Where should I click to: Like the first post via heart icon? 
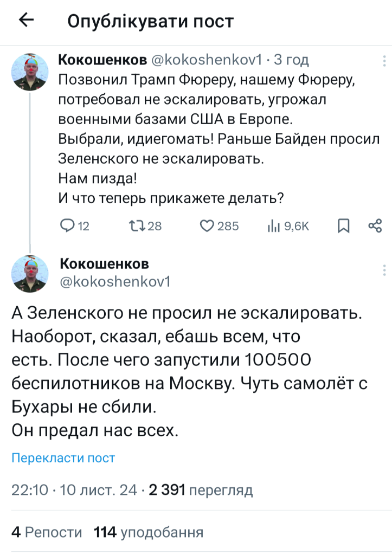208,226
